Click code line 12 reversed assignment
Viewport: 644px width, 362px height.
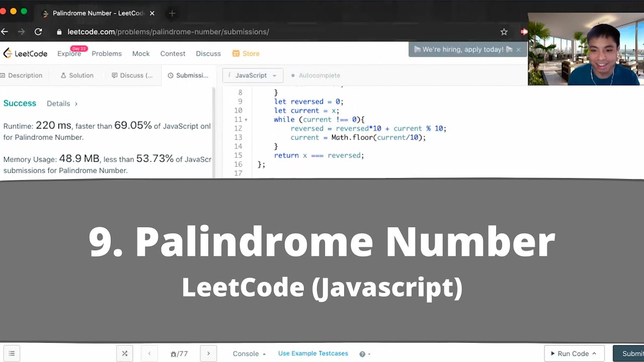coord(368,128)
